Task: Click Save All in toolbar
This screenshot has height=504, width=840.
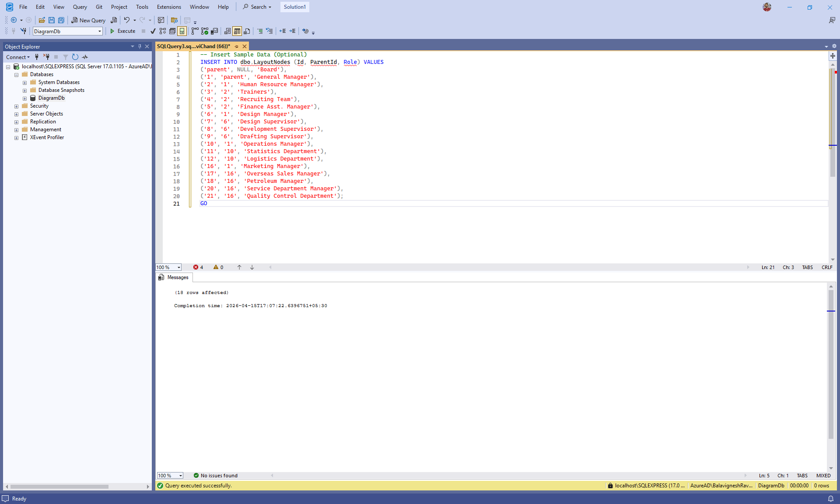Action: [61, 20]
